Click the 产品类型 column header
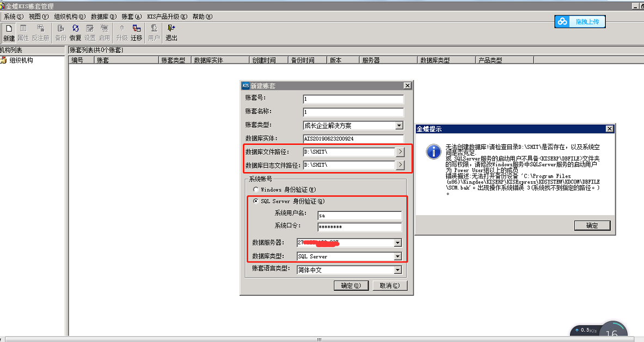Screen dimensions: 644x342 point(505,60)
